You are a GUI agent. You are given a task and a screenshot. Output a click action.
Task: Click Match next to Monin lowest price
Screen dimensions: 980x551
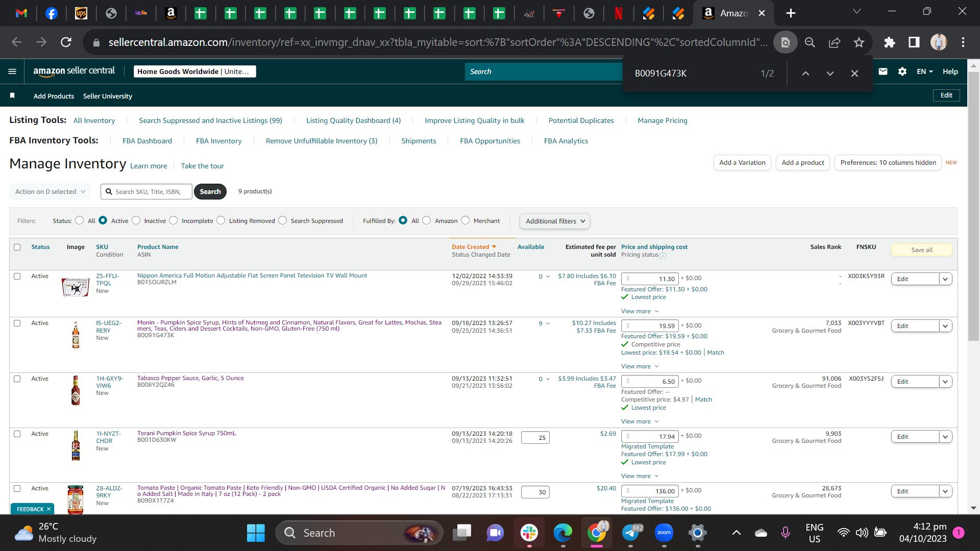pos(716,353)
